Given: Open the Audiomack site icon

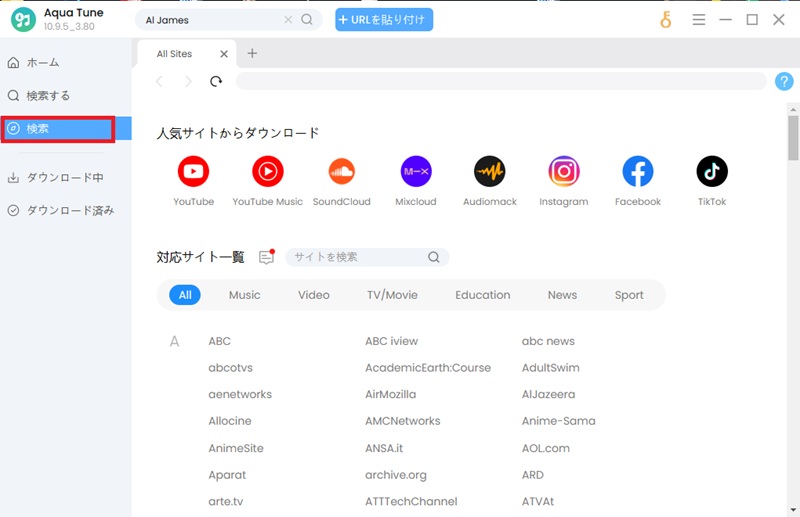Looking at the screenshot, I should (490, 171).
